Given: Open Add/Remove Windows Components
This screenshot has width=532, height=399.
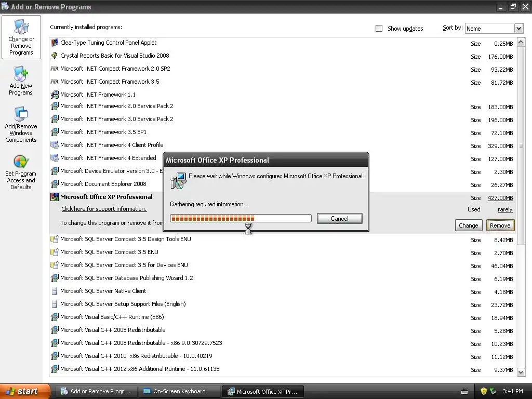Looking at the screenshot, I should pos(21,124).
